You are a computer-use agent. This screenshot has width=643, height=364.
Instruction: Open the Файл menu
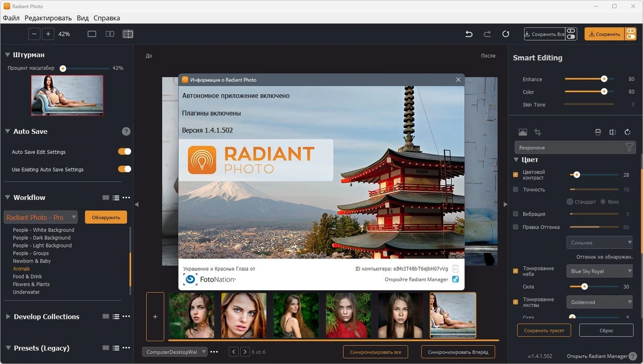click(x=11, y=18)
